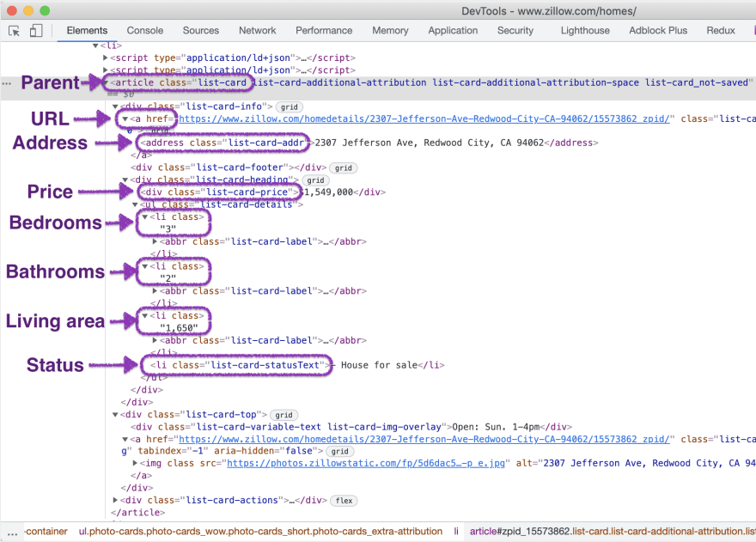Select the closing article tag line
Screen dimensions: 756x542
point(138,512)
